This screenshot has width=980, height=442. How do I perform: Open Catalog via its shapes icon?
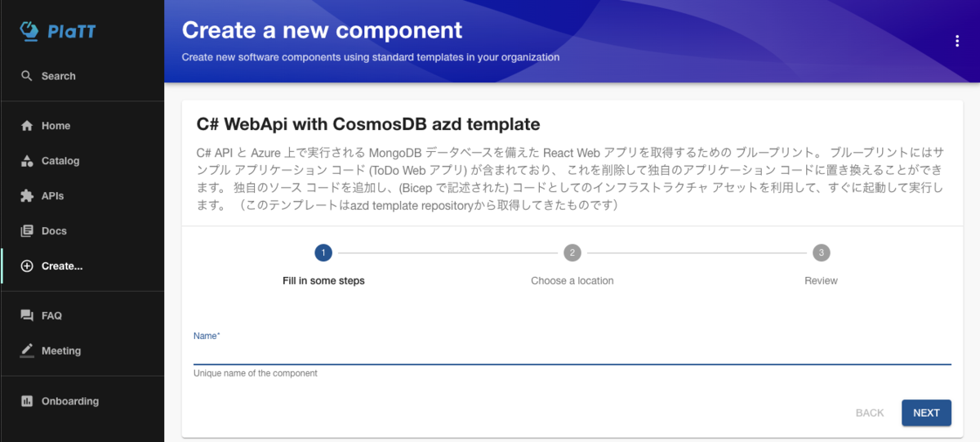[27, 161]
